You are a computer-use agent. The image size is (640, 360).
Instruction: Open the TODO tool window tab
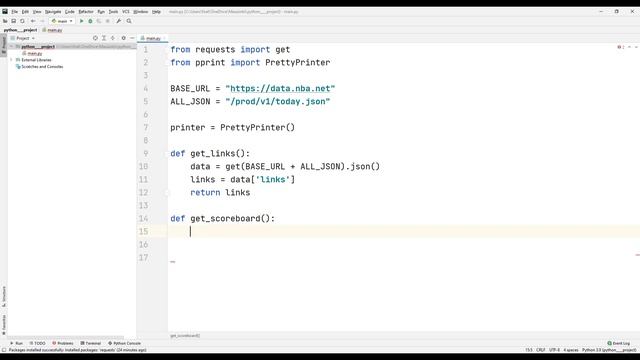tap(38, 343)
